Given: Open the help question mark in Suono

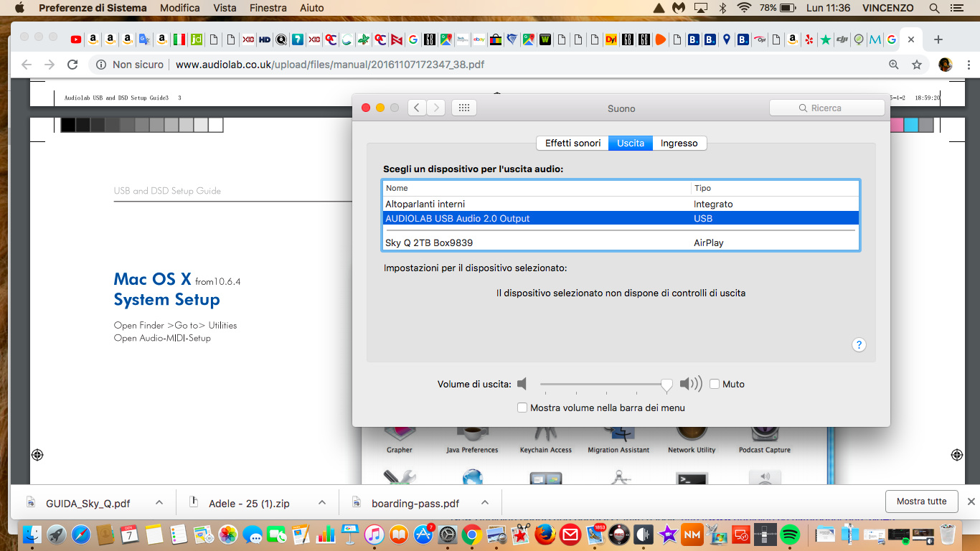Looking at the screenshot, I should coord(859,345).
